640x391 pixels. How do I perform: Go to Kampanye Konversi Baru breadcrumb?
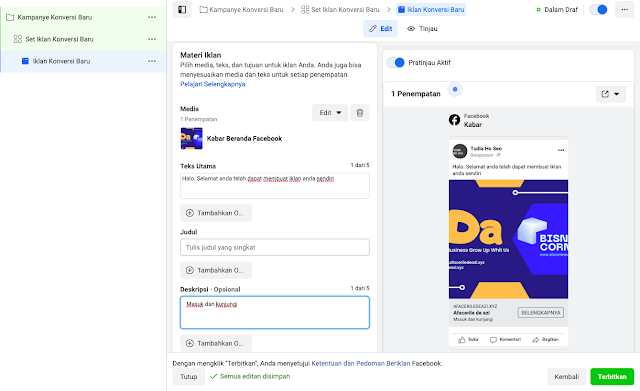click(241, 9)
